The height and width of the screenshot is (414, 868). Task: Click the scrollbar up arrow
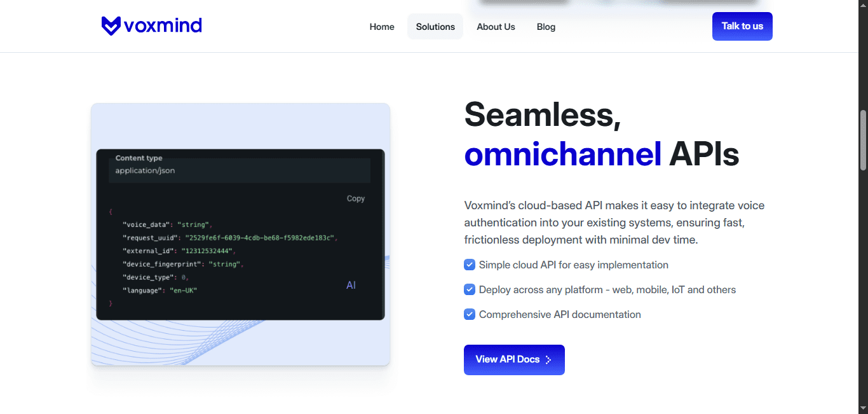coord(863,5)
